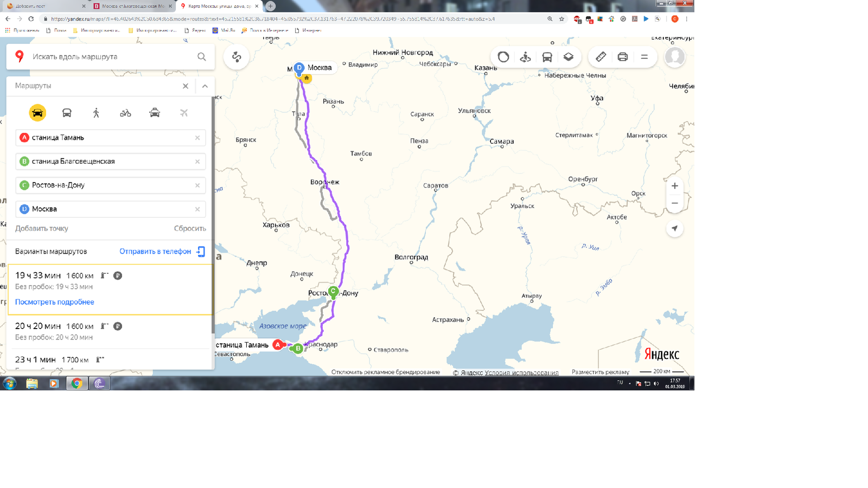Viewport: 868px width, 488px height.
Task: Select the 19 ч 33 мин route option
Action: pyautogui.click(x=110, y=289)
